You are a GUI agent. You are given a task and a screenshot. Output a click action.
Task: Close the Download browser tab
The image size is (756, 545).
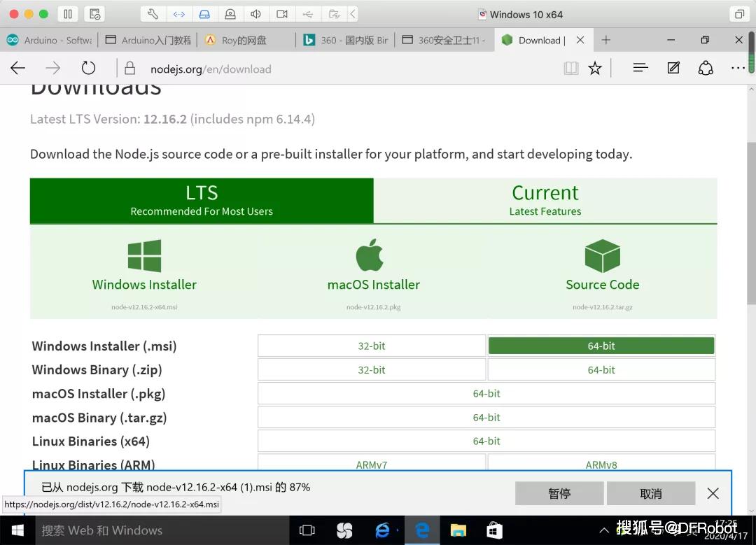(x=580, y=40)
